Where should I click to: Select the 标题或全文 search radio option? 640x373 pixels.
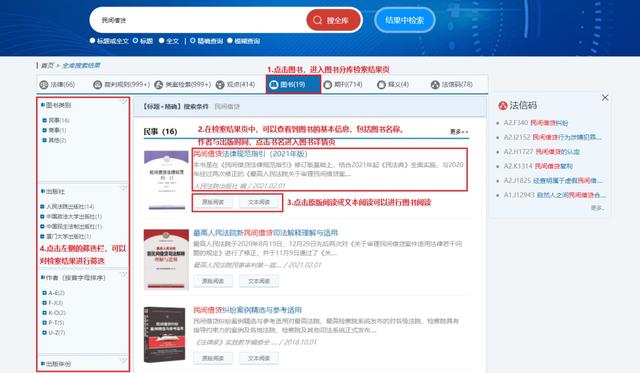point(92,40)
